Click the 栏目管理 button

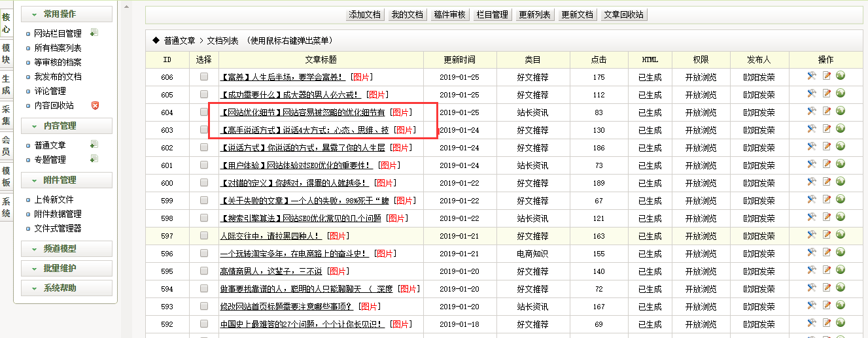[492, 14]
